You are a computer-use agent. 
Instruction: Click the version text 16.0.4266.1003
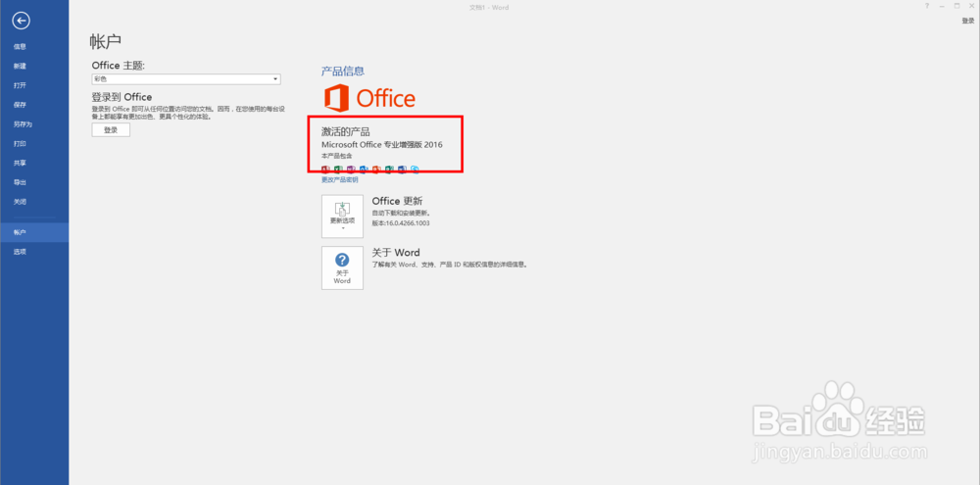click(x=401, y=223)
